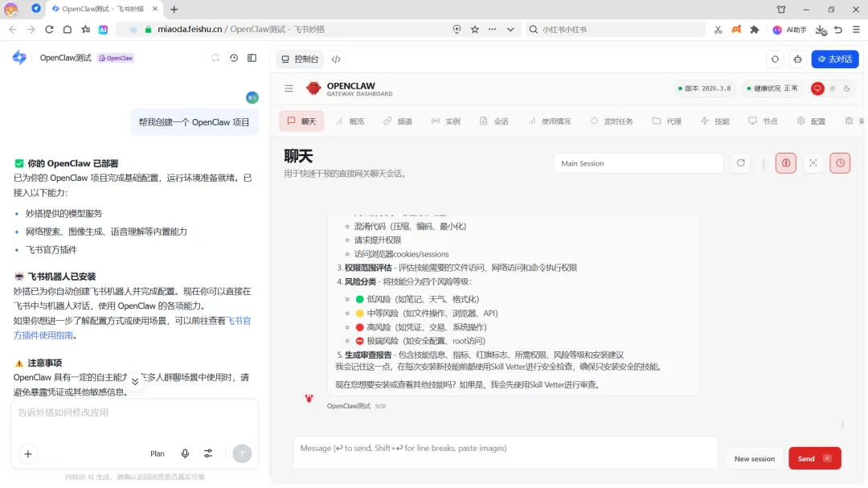Open the 实例 instances tab
This screenshot has width=868, height=488.
[445, 121]
